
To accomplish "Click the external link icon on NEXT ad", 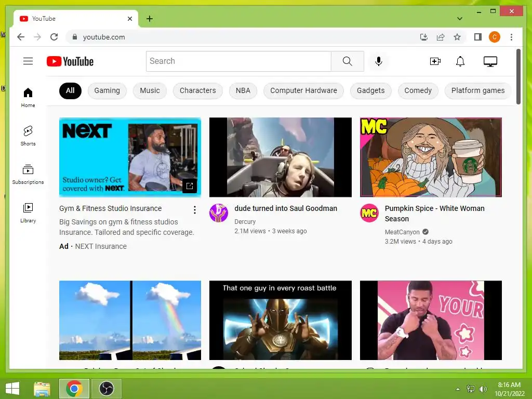I will click(189, 185).
